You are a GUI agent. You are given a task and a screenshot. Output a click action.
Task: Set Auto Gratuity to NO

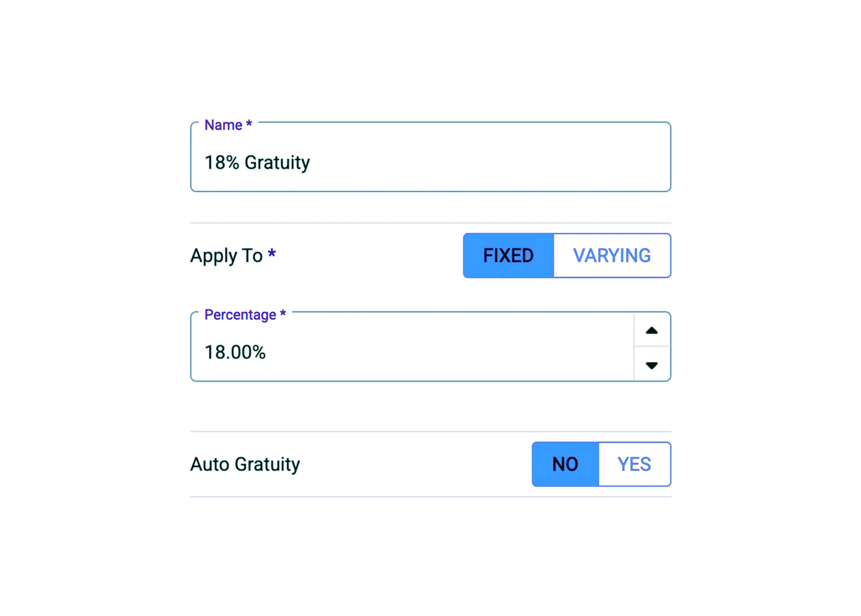(565, 464)
